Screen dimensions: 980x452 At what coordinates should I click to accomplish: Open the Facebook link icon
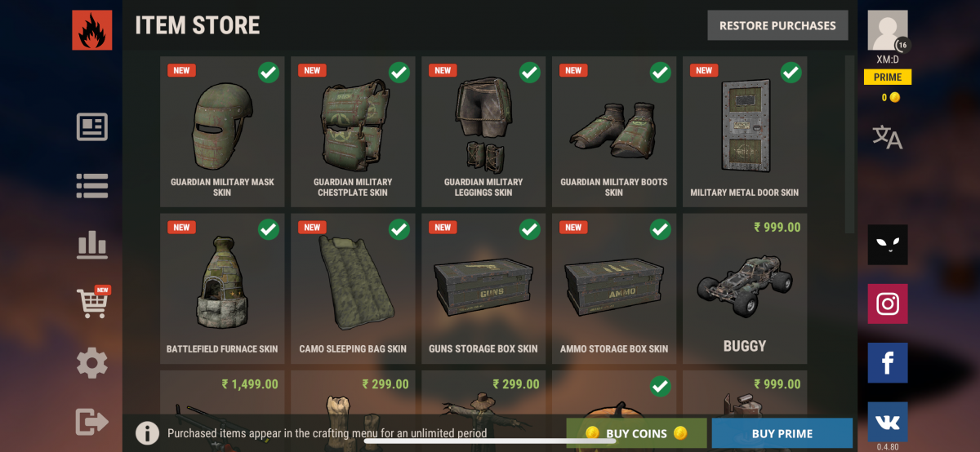[888, 363]
